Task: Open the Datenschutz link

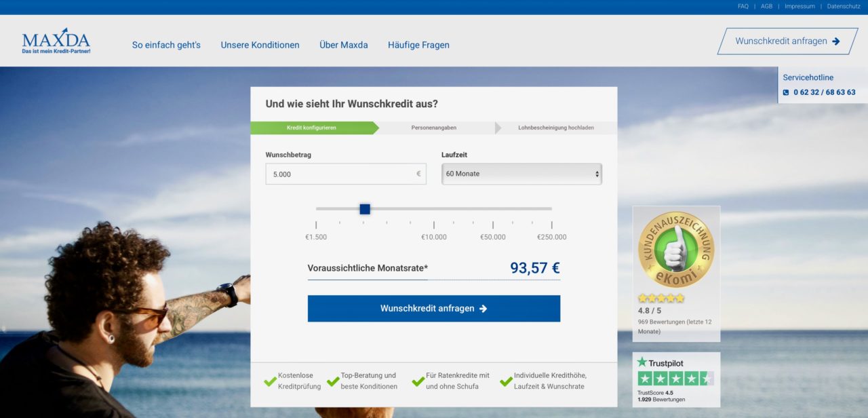Action: 844,6
